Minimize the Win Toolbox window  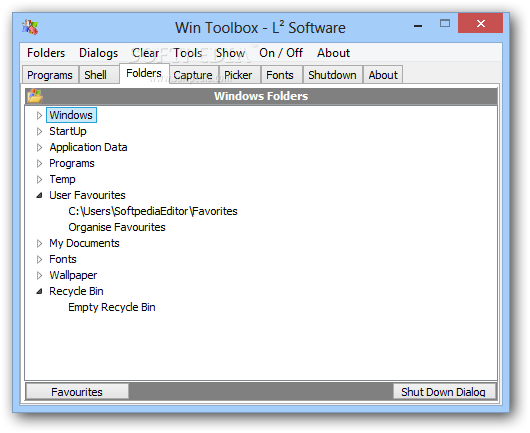pos(418,25)
